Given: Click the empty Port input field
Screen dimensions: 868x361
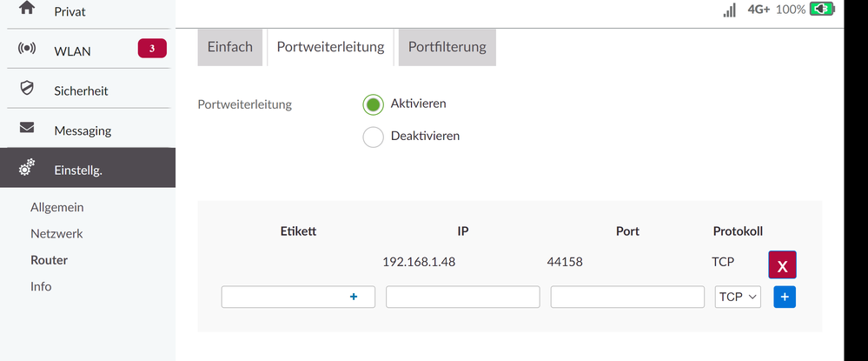Looking at the screenshot, I should 627,297.
